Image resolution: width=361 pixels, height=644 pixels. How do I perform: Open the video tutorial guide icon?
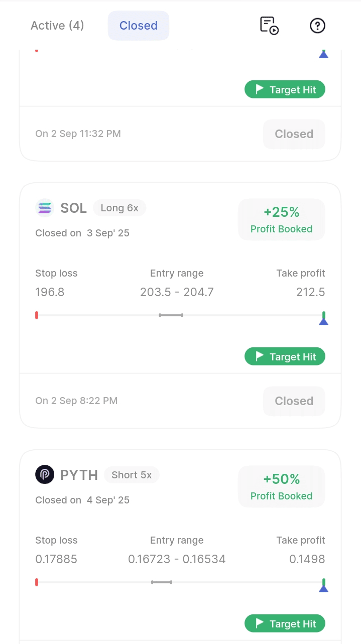pyautogui.click(x=269, y=26)
